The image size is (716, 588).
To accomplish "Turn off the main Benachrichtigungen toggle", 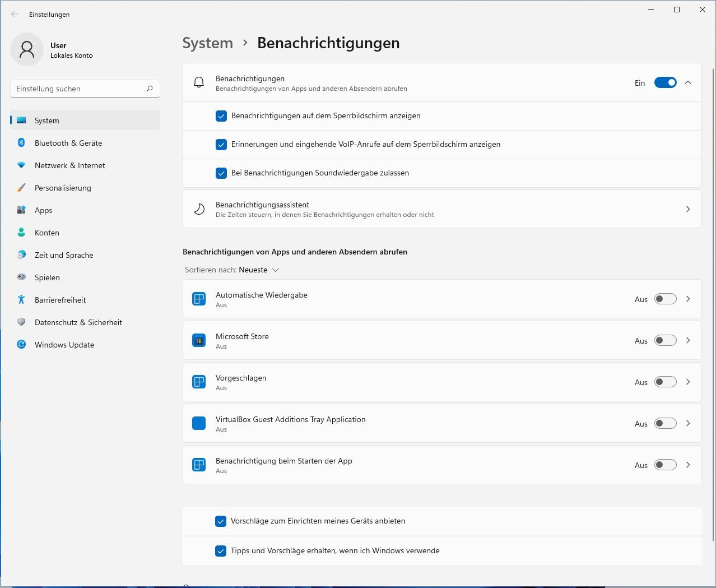I will click(665, 83).
